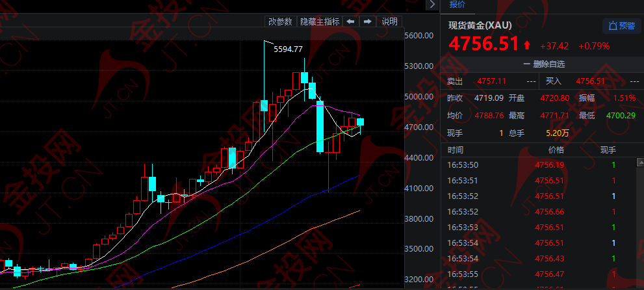Click the 5000.00 price axis label
The width and height of the screenshot is (644, 290).
click(419, 96)
